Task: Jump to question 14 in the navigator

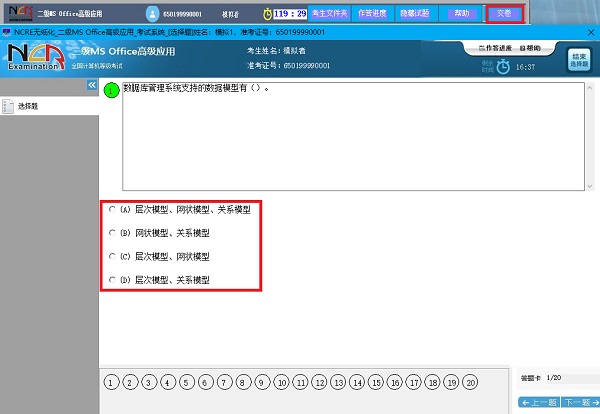Action: 357,382
